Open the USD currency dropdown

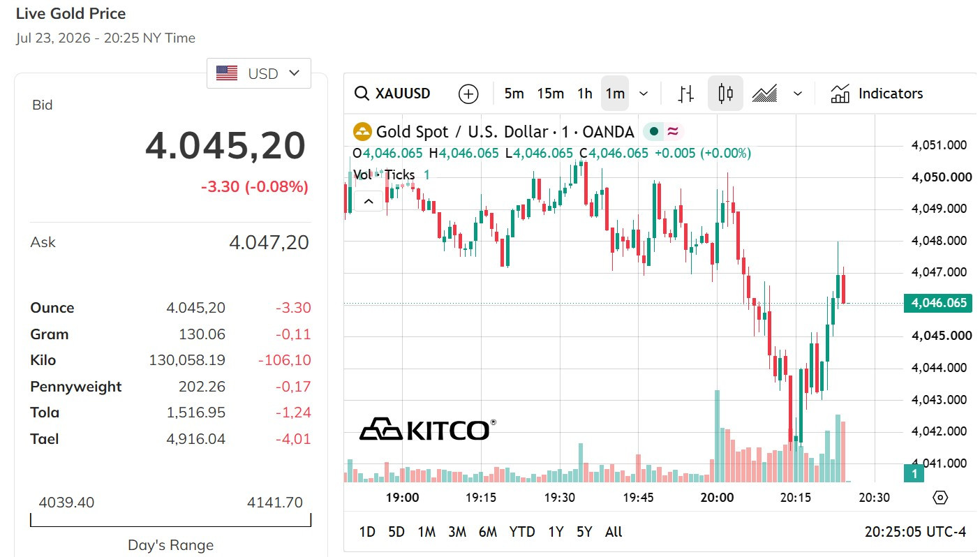coord(258,73)
